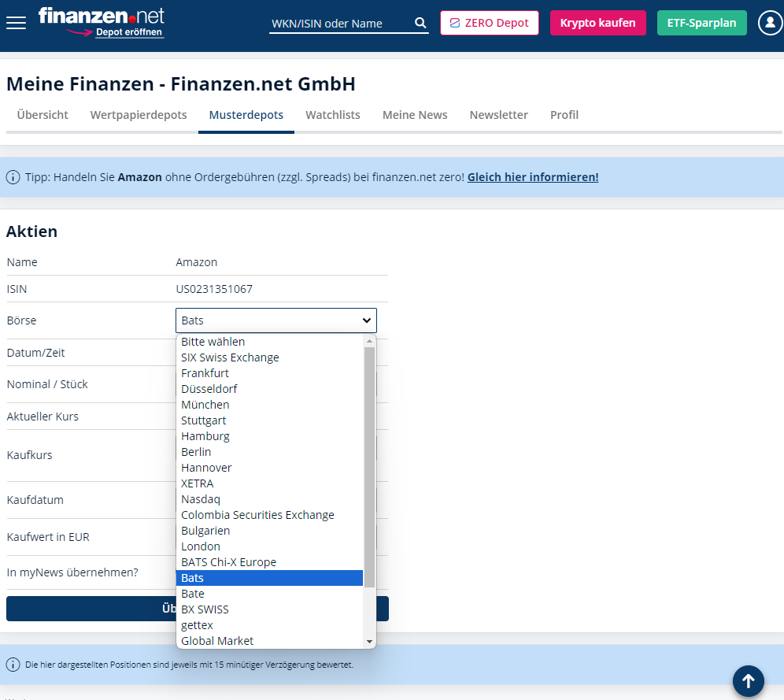This screenshot has height=700, width=784.
Task: Pick the Bate option
Action: coord(269,594)
